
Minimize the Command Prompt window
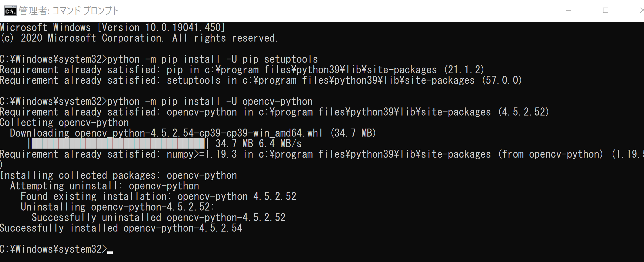click(x=569, y=11)
